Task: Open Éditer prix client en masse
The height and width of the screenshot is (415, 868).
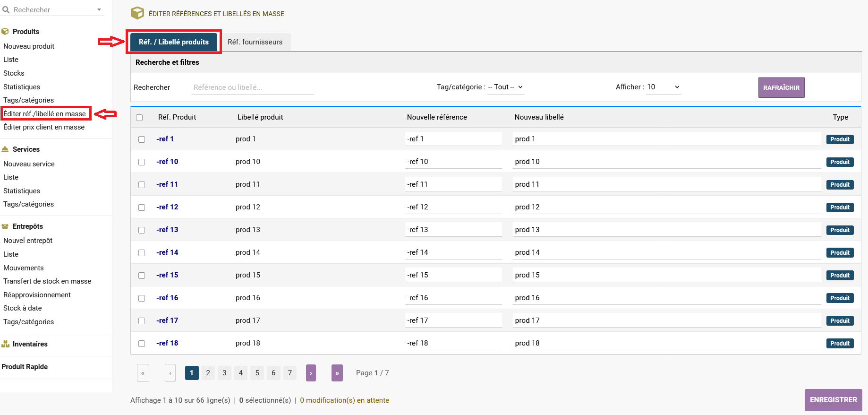Action: point(44,127)
